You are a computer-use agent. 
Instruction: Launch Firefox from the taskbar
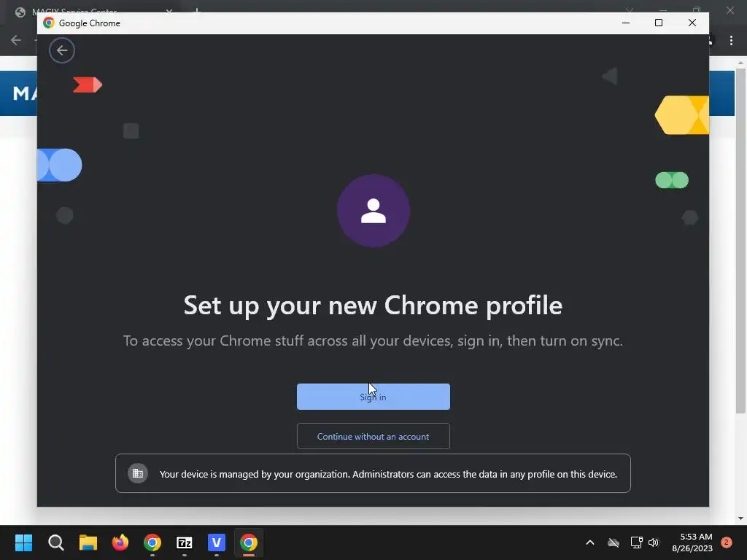point(120,542)
